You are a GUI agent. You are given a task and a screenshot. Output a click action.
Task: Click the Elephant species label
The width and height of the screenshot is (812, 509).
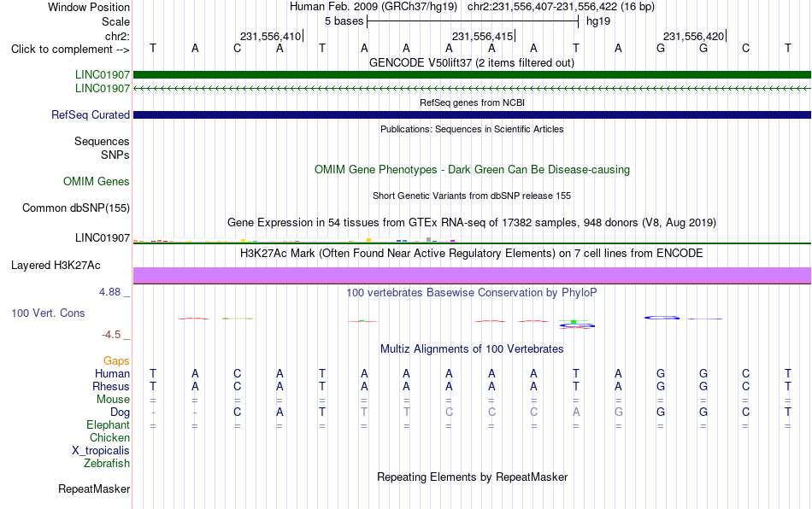pyautogui.click(x=109, y=424)
